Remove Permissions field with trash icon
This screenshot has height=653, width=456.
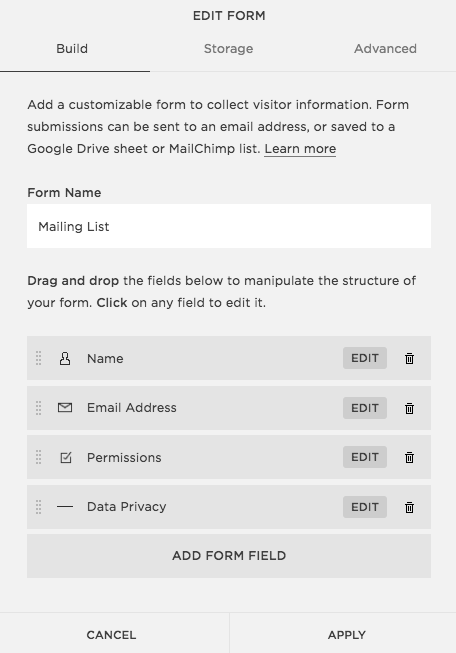point(409,458)
